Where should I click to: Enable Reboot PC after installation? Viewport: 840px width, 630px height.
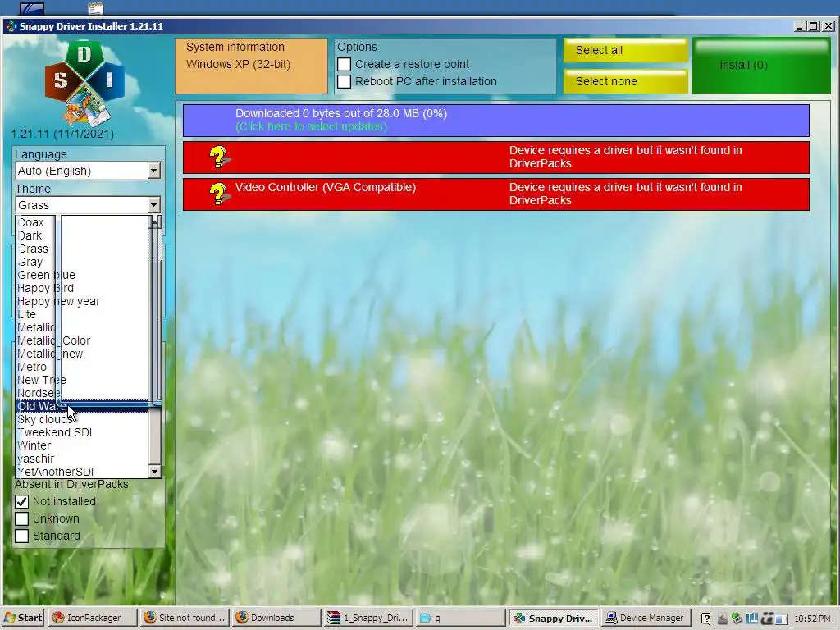tap(344, 81)
